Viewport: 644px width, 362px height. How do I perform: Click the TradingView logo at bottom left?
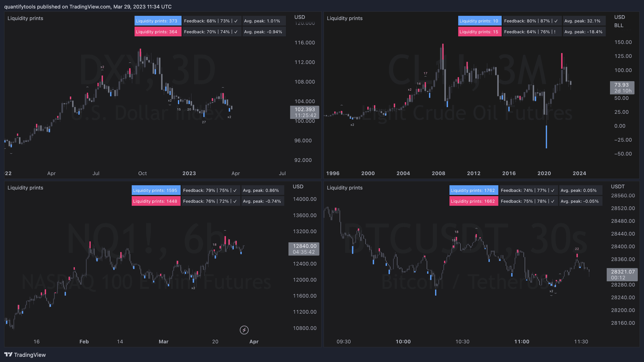25,355
